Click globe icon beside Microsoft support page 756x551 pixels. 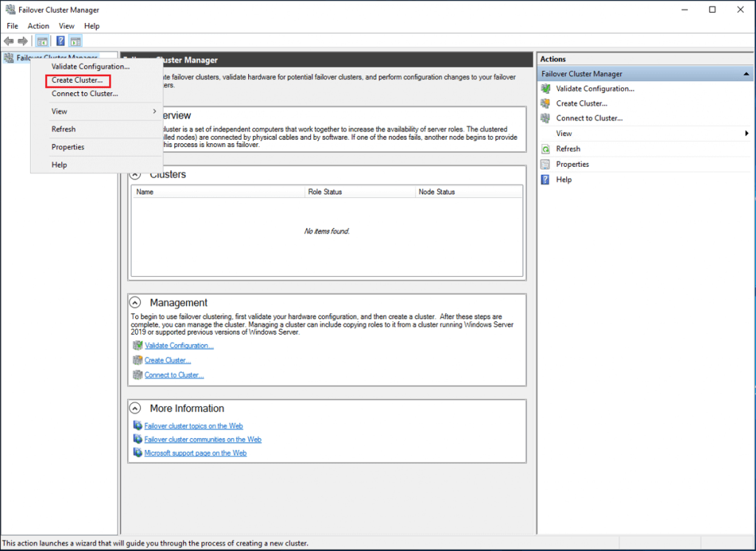pos(137,453)
